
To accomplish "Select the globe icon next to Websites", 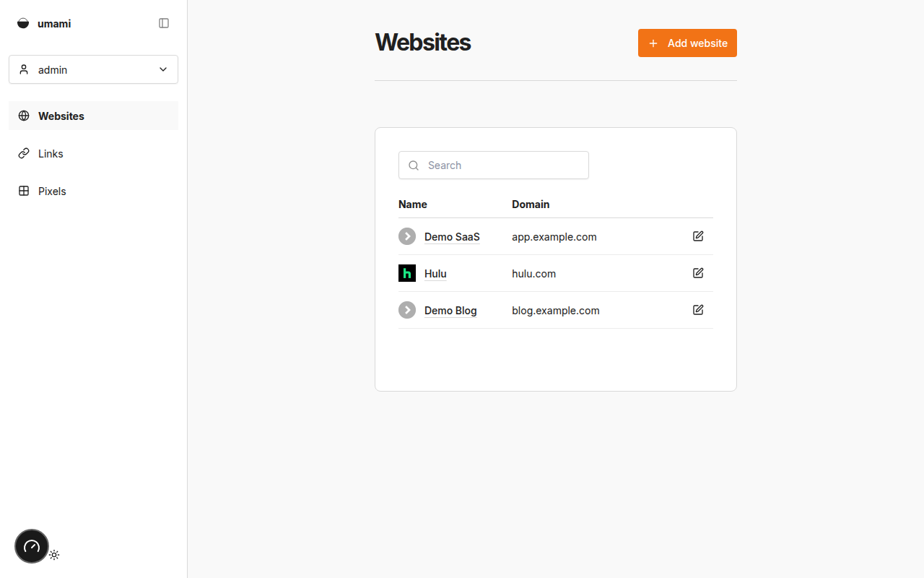I will pyautogui.click(x=24, y=116).
